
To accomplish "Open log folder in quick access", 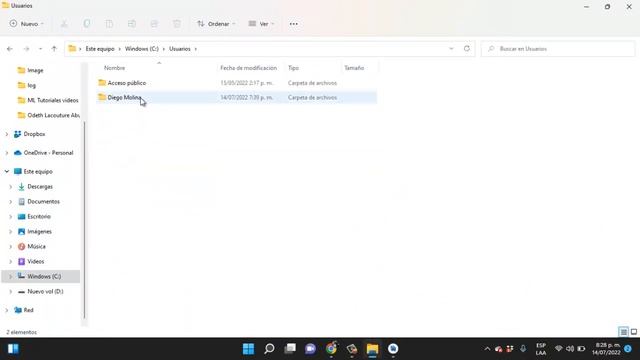I will pos(31,85).
